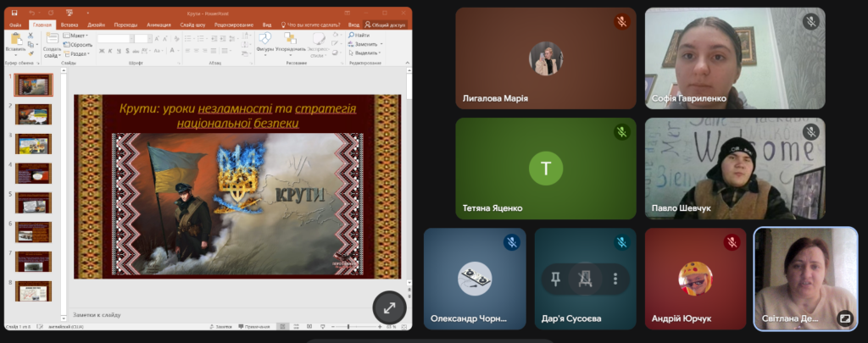Adjust the zoom slider in status bar
Image resolution: width=868 pixels, height=343 pixels.
pos(348,326)
